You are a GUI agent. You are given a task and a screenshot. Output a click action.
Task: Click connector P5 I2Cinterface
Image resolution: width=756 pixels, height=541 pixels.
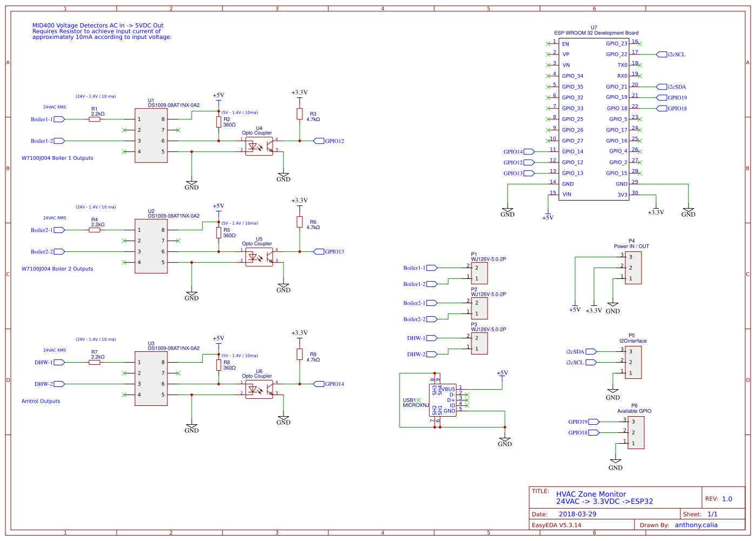click(633, 361)
